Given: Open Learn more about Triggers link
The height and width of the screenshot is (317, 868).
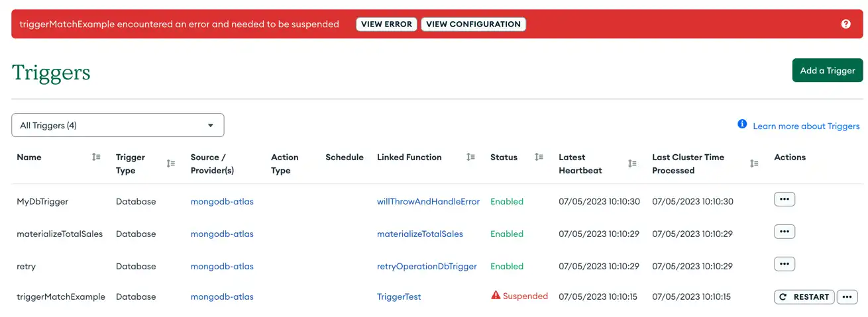Looking at the screenshot, I should click(806, 126).
